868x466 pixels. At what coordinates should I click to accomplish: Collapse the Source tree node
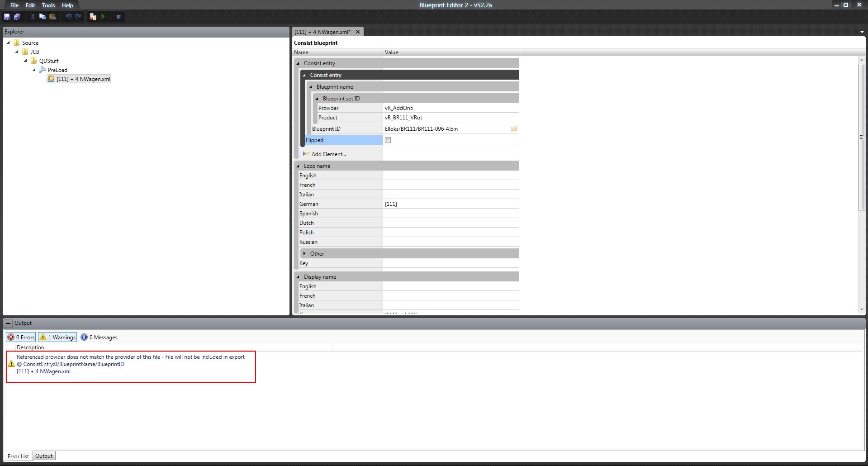click(x=8, y=43)
